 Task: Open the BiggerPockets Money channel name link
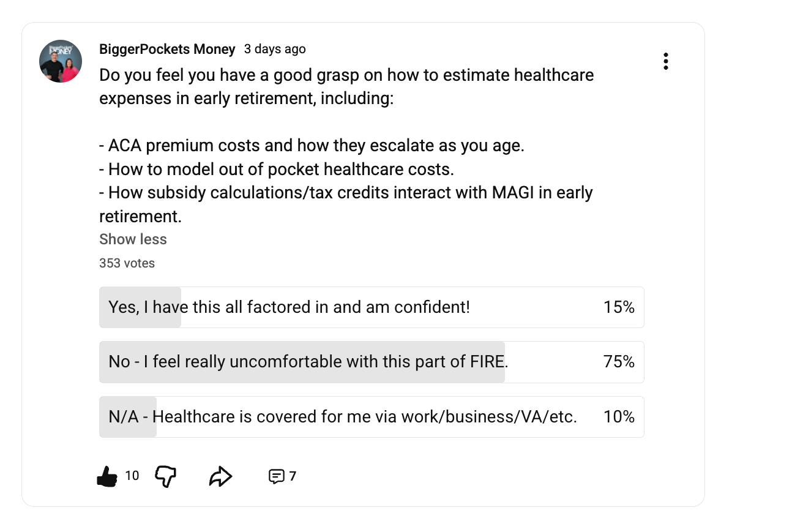coord(167,49)
